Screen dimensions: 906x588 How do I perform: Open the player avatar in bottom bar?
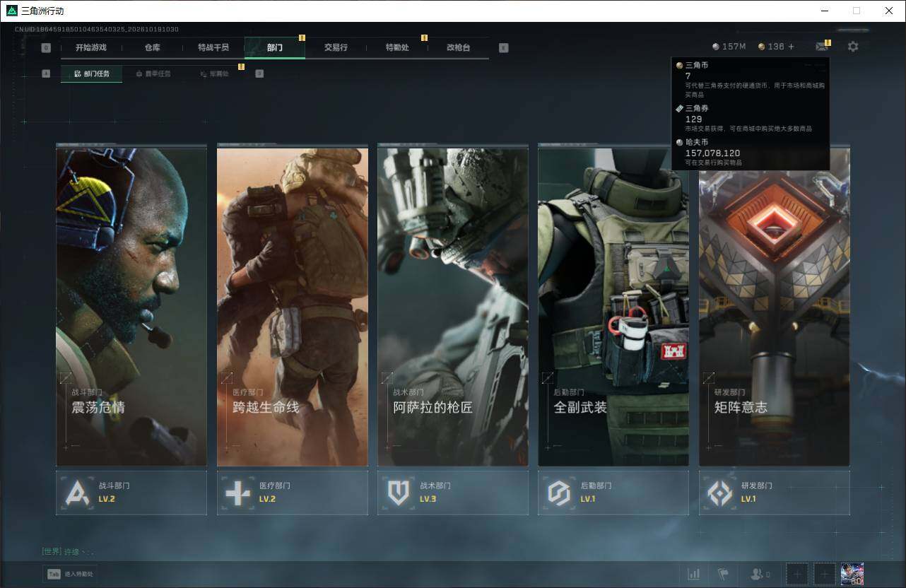[852, 575]
